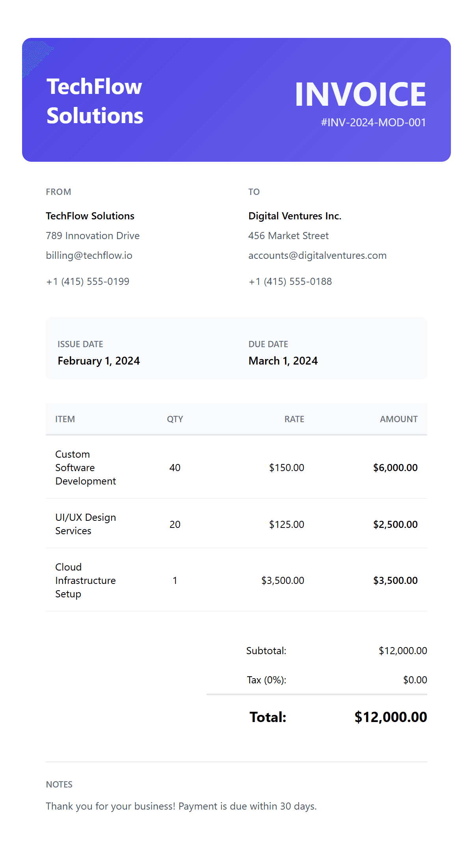Click sender name TechFlow Solutions under FROM
The width and height of the screenshot is (473, 868).
pyautogui.click(x=90, y=216)
